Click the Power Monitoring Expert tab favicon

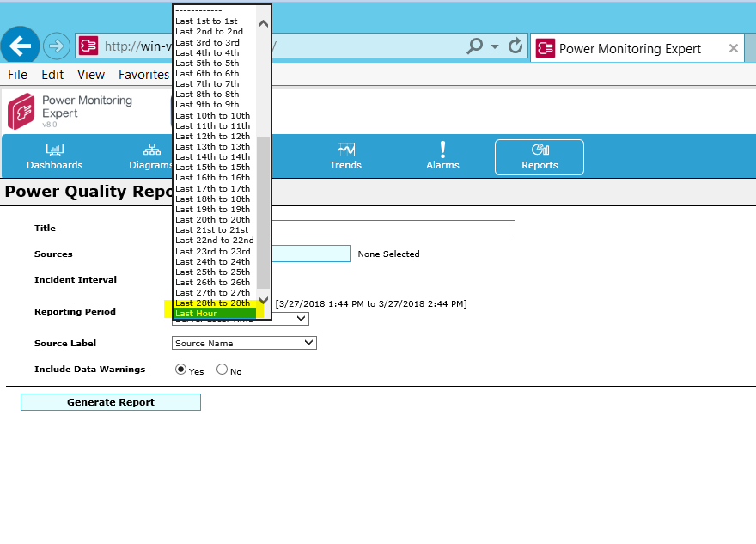point(545,48)
